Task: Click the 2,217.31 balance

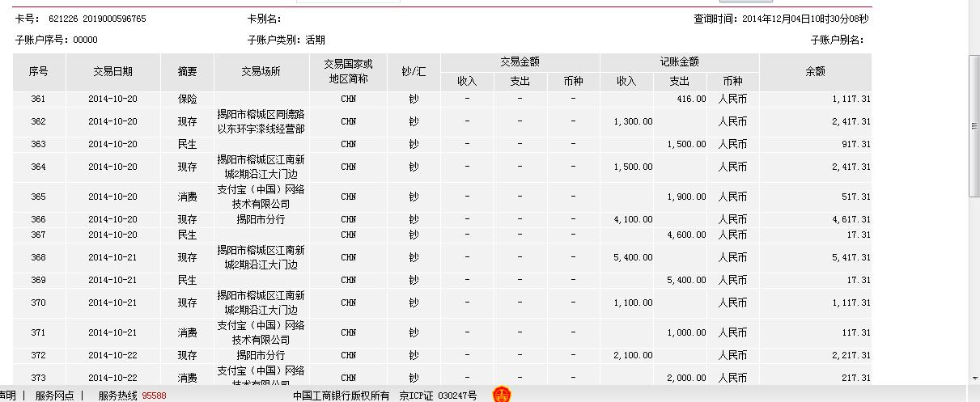Action: pyautogui.click(x=851, y=355)
